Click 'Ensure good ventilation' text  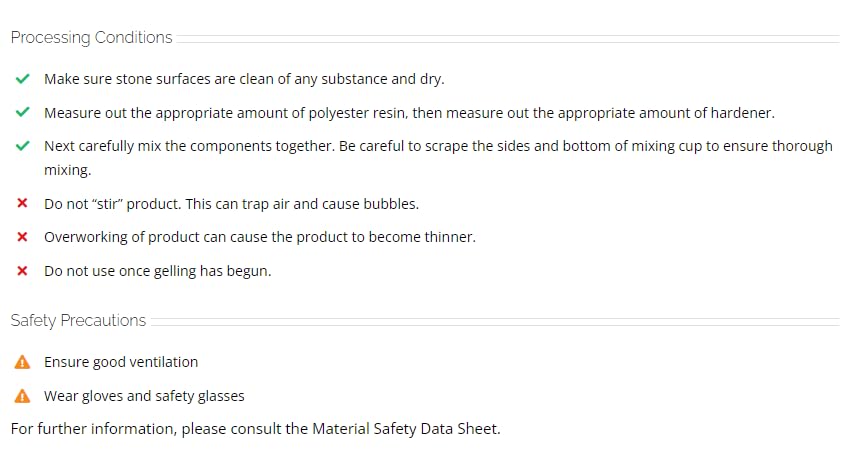click(x=121, y=362)
